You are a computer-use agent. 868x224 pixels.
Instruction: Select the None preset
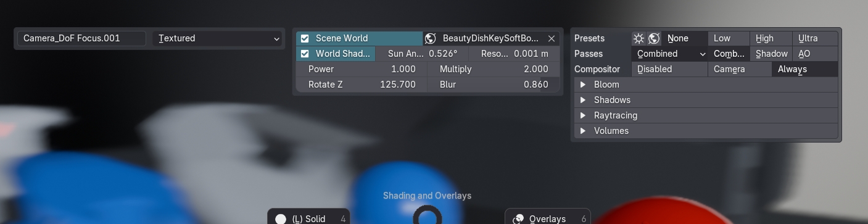685,38
